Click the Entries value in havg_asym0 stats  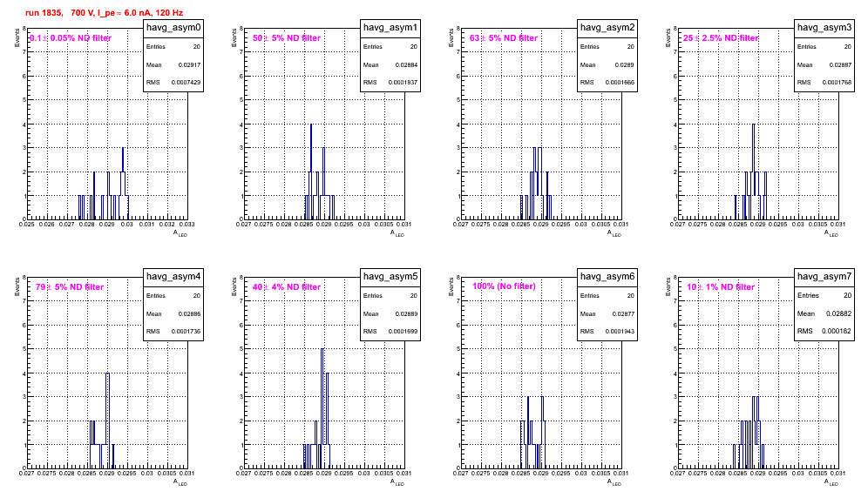tap(197, 47)
